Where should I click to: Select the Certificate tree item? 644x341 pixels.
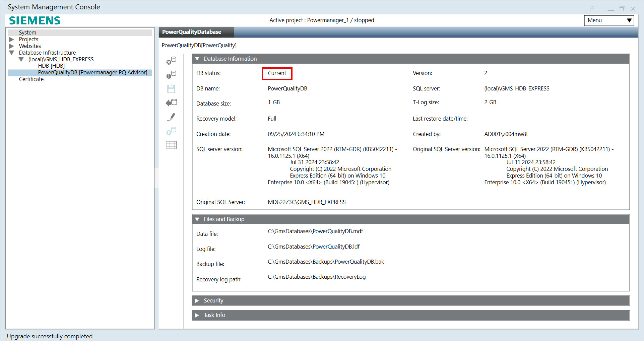point(31,79)
